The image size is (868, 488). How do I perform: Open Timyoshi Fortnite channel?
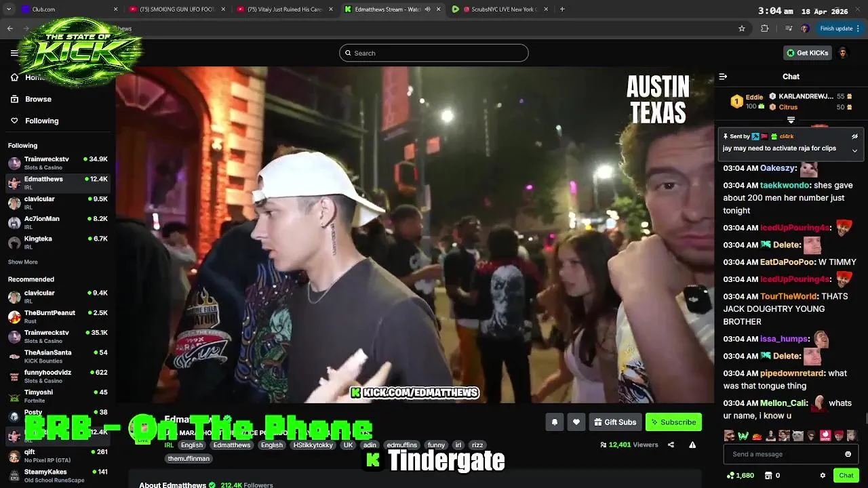pos(58,396)
